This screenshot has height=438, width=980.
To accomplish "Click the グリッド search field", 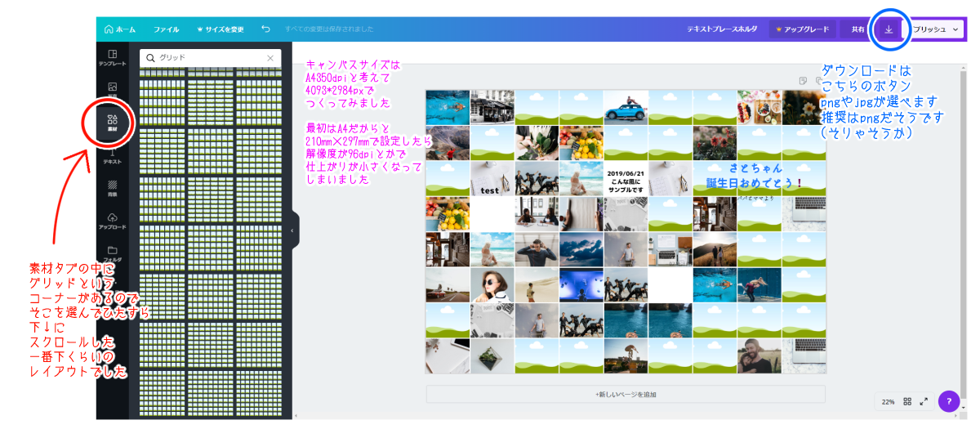I will [210, 58].
